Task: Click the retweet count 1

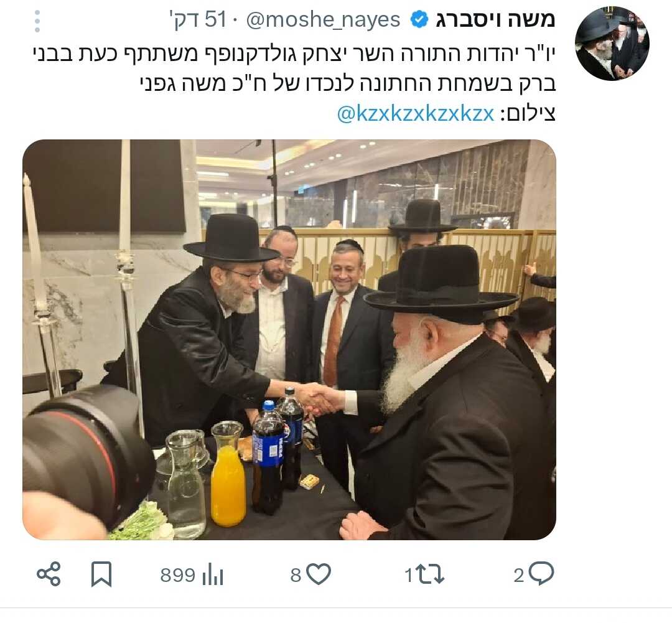Action: coord(408,575)
